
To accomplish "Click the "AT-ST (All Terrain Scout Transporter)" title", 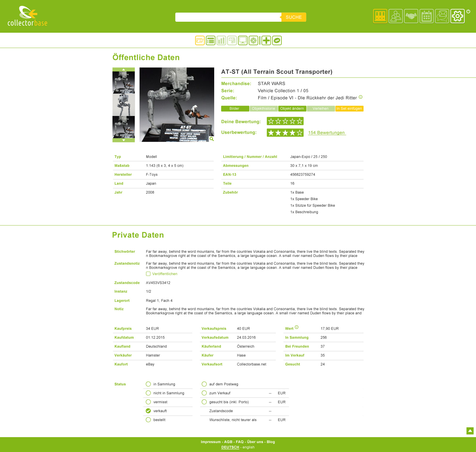I will pos(277,72).
